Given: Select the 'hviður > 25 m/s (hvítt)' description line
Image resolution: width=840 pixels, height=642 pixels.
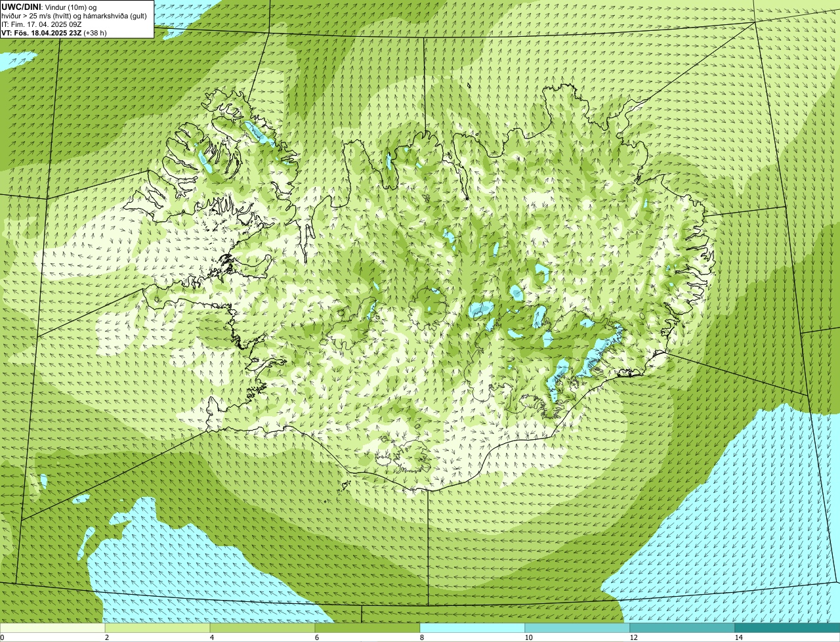Looking at the screenshot, I should click(74, 16).
